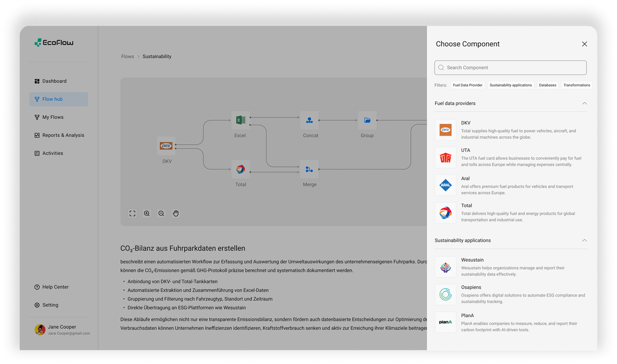This screenshot has height=364, width=617.
Task: Click the 'Fuel data providers' section heading
Action: coord(455,103)
